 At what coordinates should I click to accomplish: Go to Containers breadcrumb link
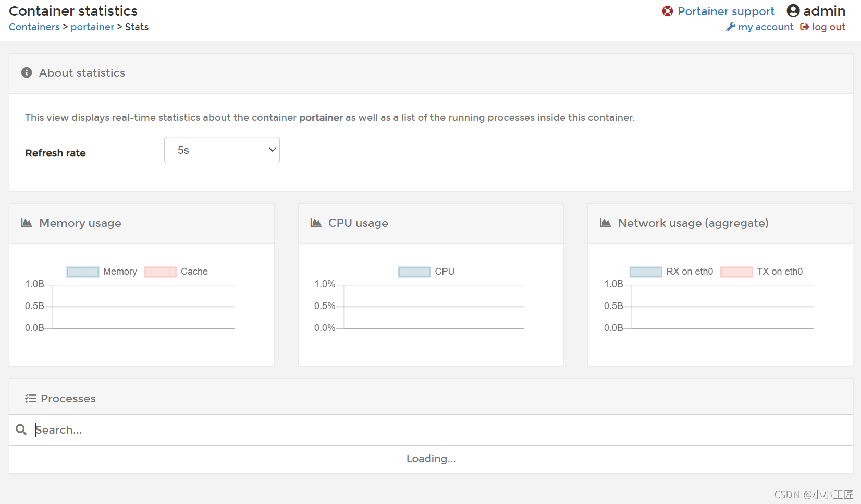(34, 27)
